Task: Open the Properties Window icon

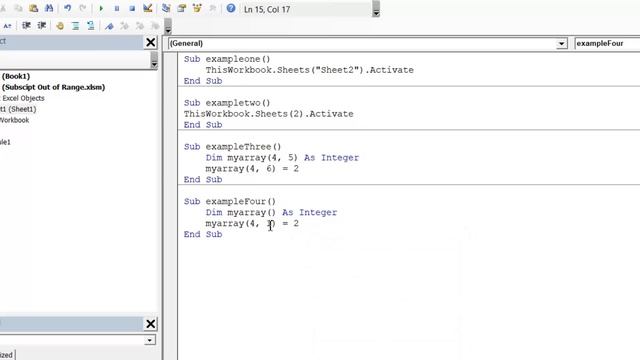Action: click(x=182, y=9)
